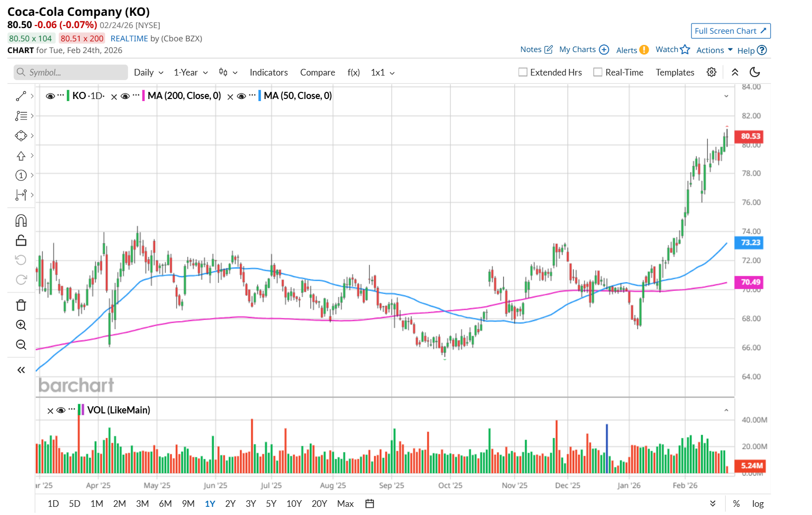Screen dimensions: 812x515
Task: Add KO to Watch list
Action: point(673,50)
